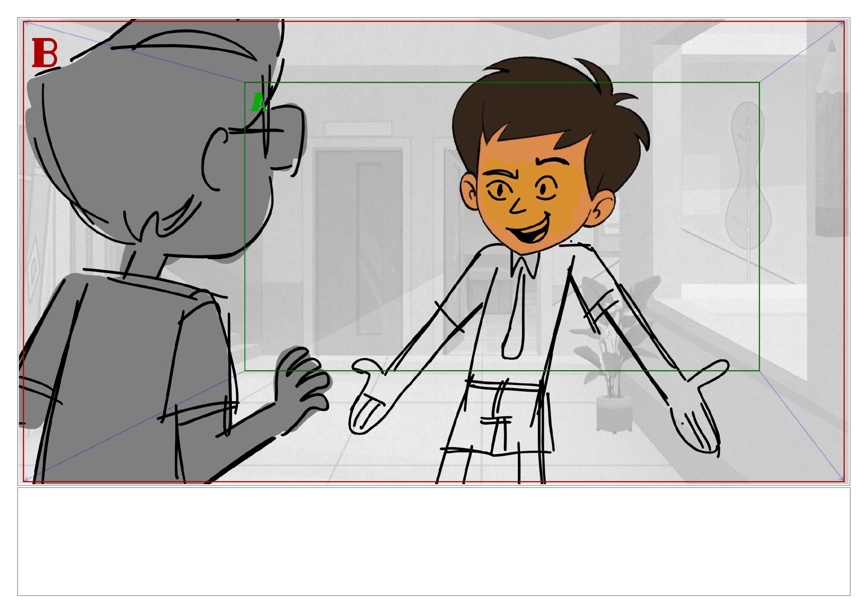
Task: Click the empty caption box below the storyboard panel
Action: pyautogui.click(x=434, y=541)
